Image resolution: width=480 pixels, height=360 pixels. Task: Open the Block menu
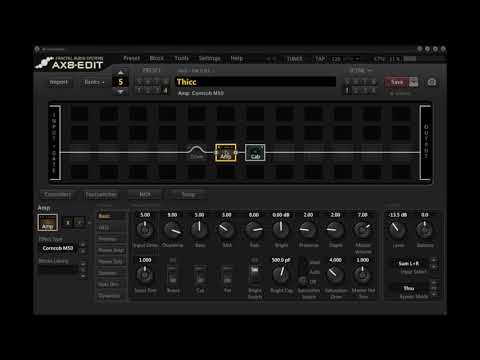[x=156, y=59]
